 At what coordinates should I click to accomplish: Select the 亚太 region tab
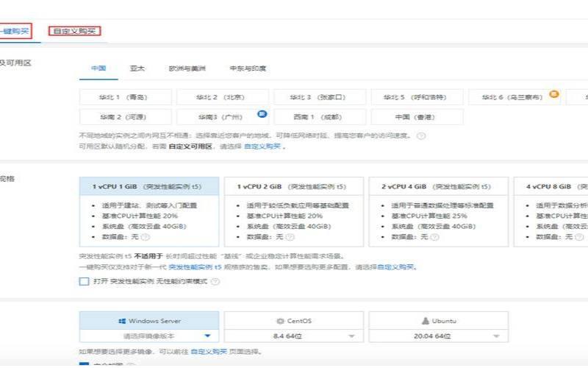137,68
